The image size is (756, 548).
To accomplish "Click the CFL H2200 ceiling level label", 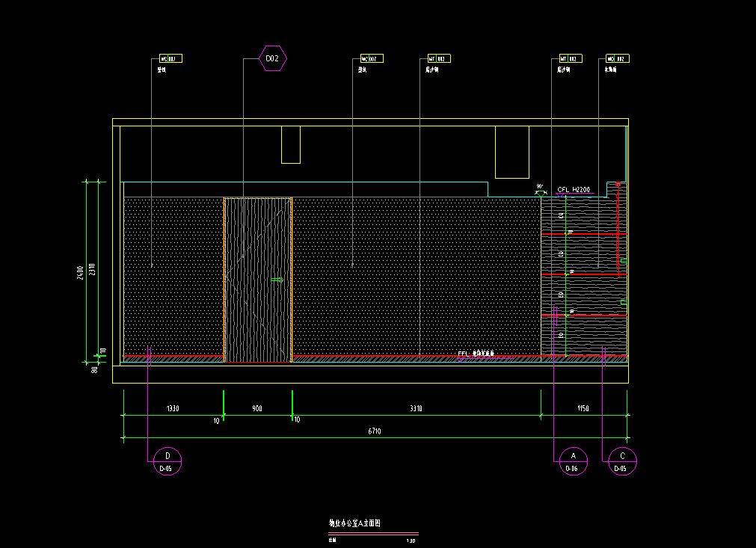I will pyautogui.click(x=574, y=190).
